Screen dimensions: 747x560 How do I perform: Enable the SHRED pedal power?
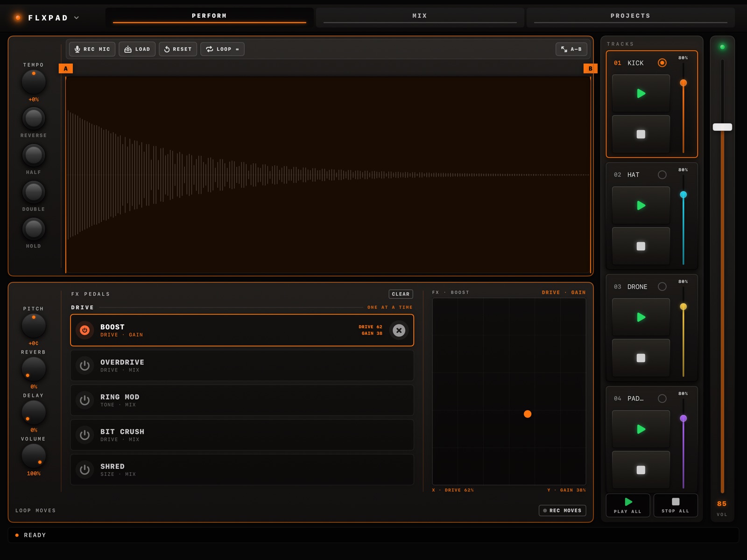pyautogui.click(x=85, y=469)
